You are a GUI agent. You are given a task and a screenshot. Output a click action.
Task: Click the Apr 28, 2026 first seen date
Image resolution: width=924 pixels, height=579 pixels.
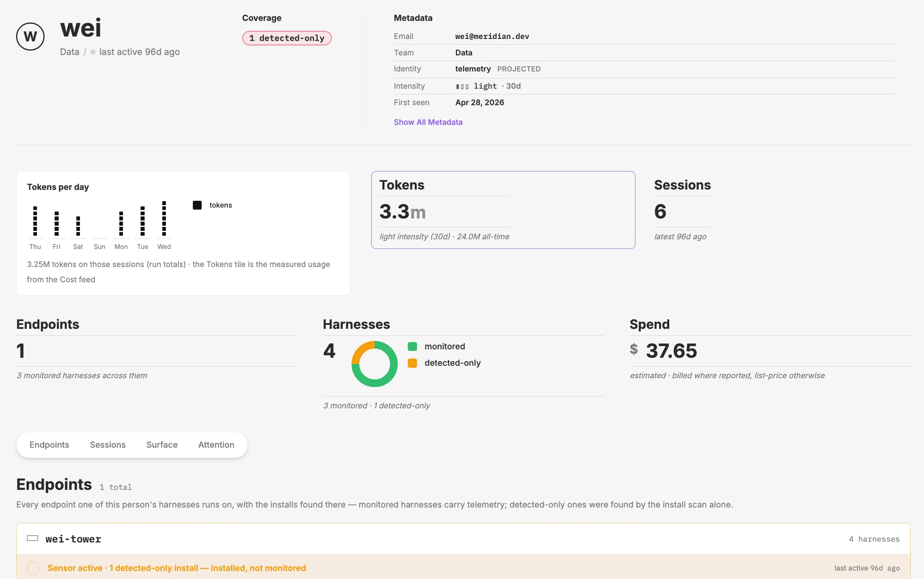pos(480,102)
